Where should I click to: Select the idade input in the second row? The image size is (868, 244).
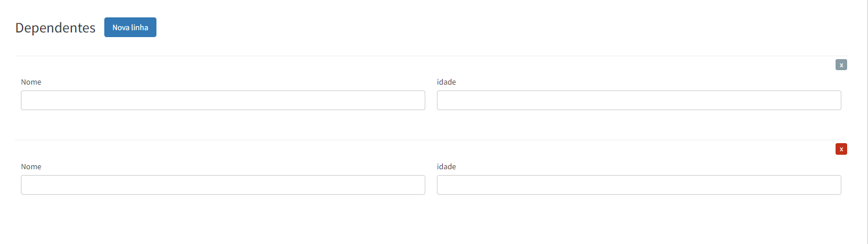coord(639,185)
